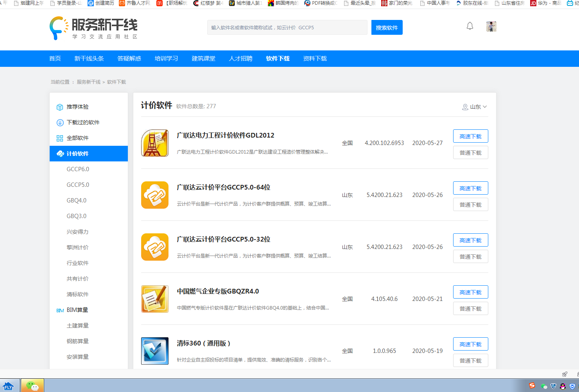Viewport: 579px width, 392px height.
Task: Open 培训学习 navigation item
Action: (167, 59)
